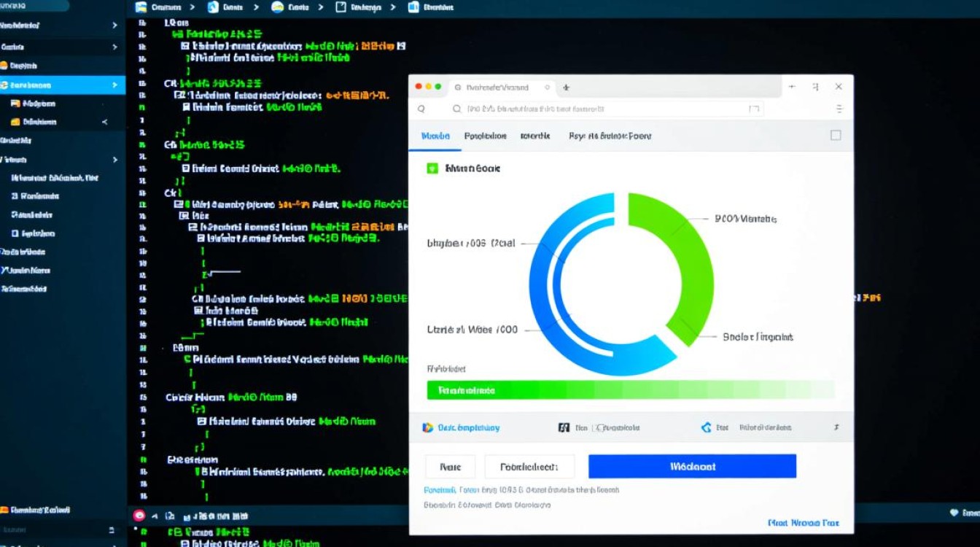Click the green gradient progress bar
980x547 pixels.
[x=630, y=390]
